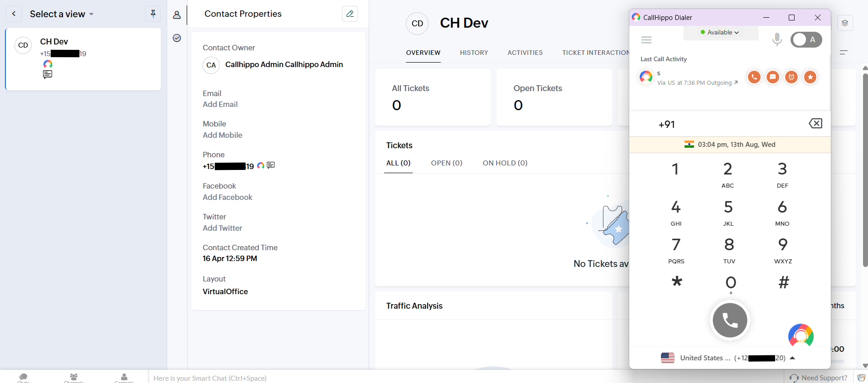Viewport: 868px width, 383px height.
Task: Click the +91 number input field
Action: tap(730, 124)
